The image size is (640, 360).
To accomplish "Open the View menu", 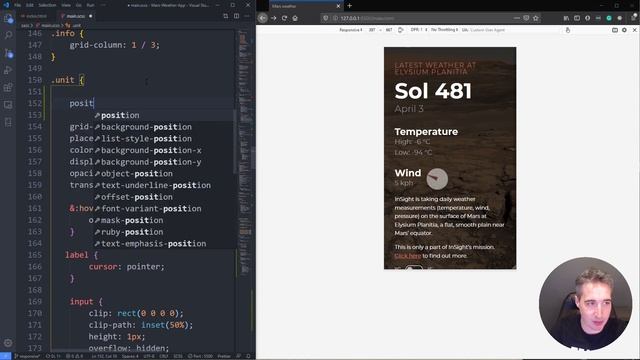I will [x=66, y=5].
